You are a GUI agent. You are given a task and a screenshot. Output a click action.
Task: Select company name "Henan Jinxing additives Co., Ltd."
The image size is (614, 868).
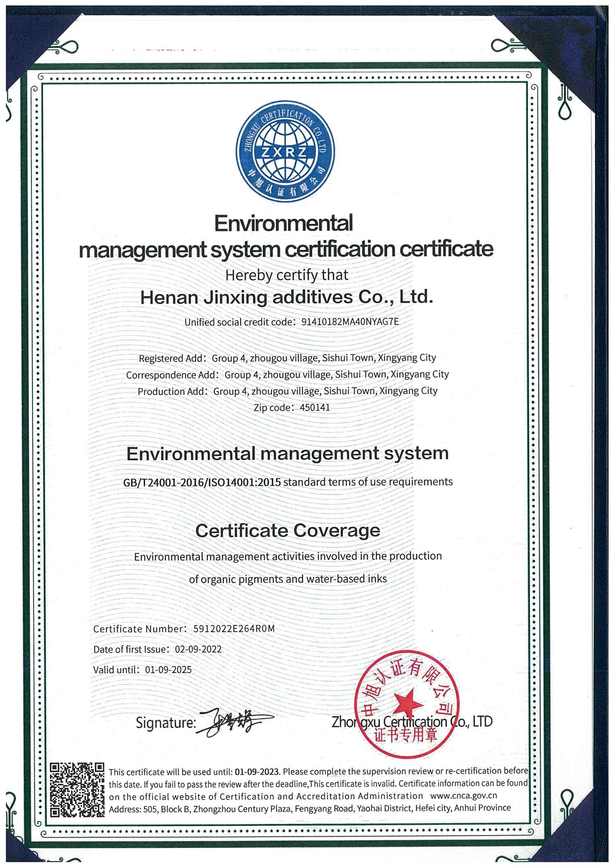[x=287, y=297]
